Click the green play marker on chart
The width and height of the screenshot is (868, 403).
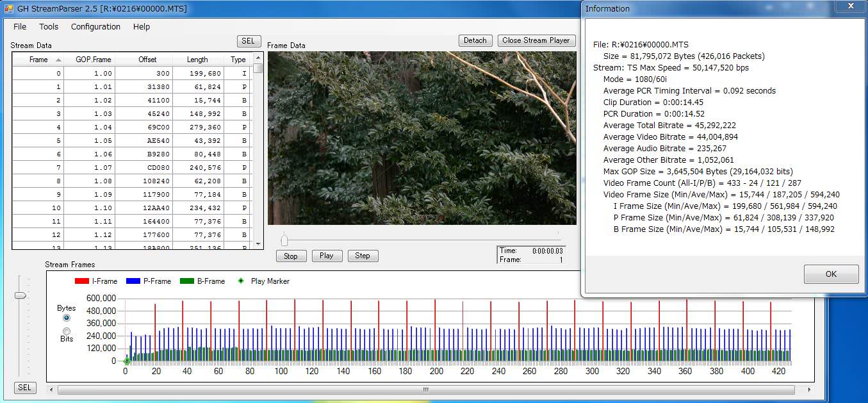point(126,362)
